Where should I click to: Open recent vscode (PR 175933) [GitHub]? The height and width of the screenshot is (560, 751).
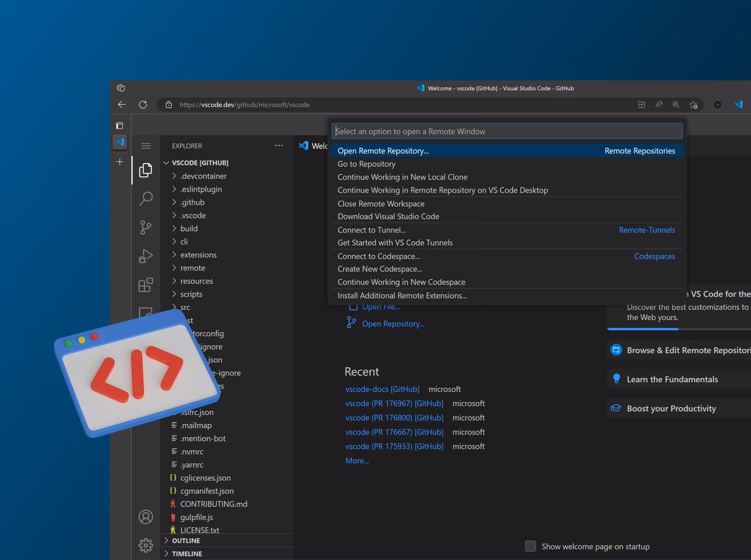tap(394, 446)
